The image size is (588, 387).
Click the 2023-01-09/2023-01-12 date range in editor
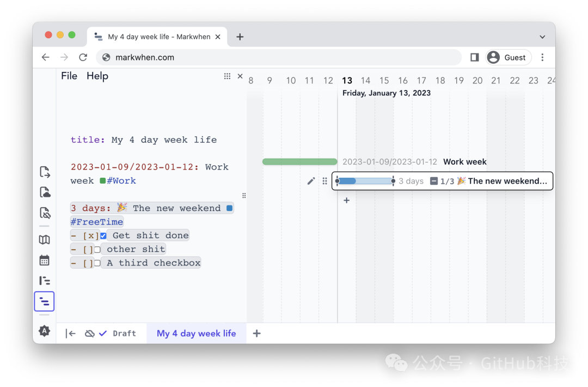[x=134, y=167]
